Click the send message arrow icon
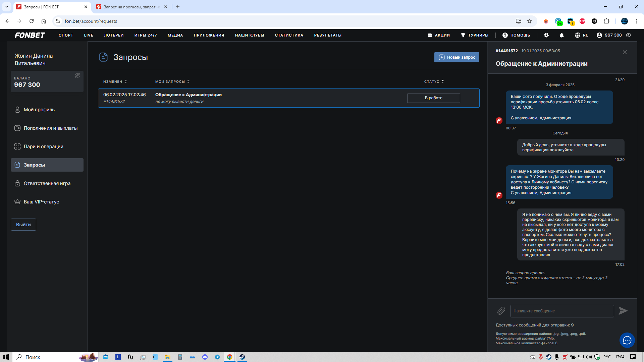Viewport: 644px width, 362px height. [623, 311]
